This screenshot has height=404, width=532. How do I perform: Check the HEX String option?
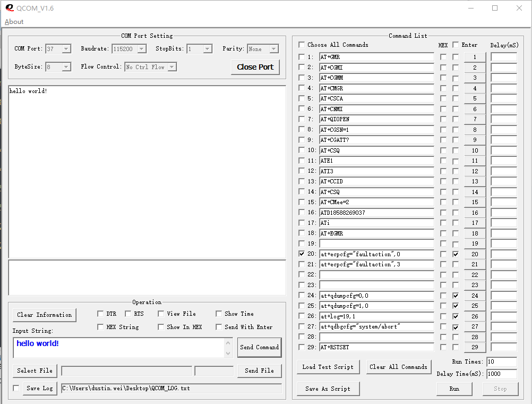[101, 327]
